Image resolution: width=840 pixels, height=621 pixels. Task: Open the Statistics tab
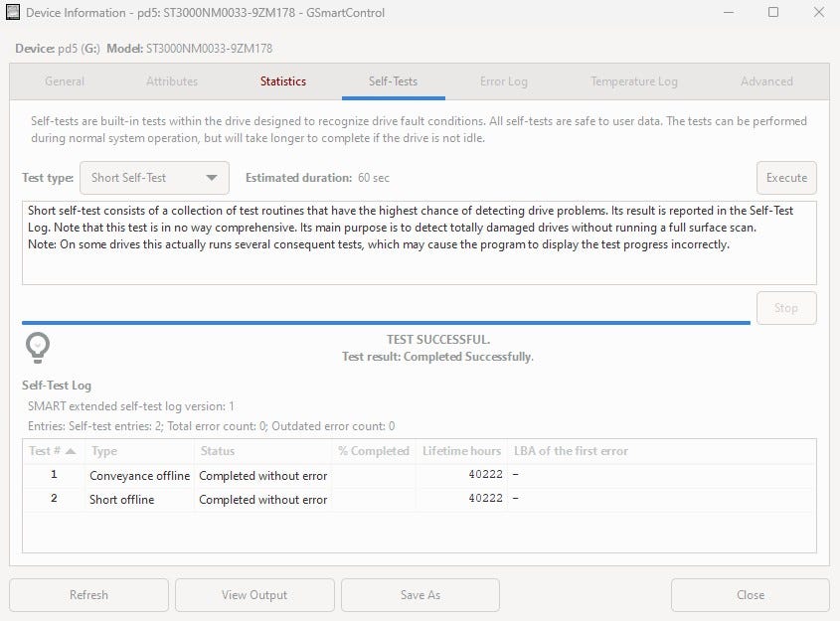pos(283,81)
